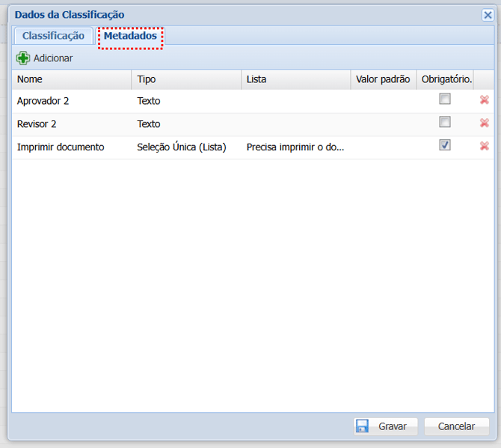Click the floppy disk icon on Gravar
501x448 pixels.
click(363, 426)
